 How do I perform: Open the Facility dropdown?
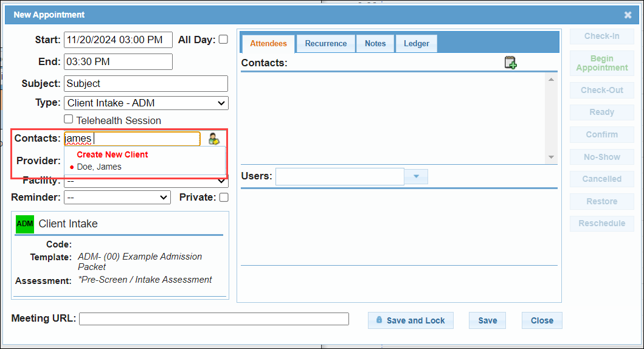[x=146, y=181]
